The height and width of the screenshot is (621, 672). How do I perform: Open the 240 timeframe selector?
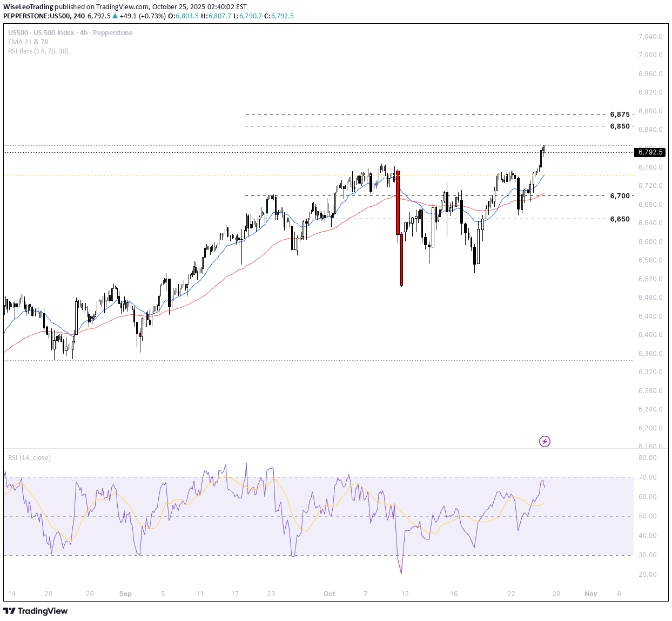click(78, 16)
